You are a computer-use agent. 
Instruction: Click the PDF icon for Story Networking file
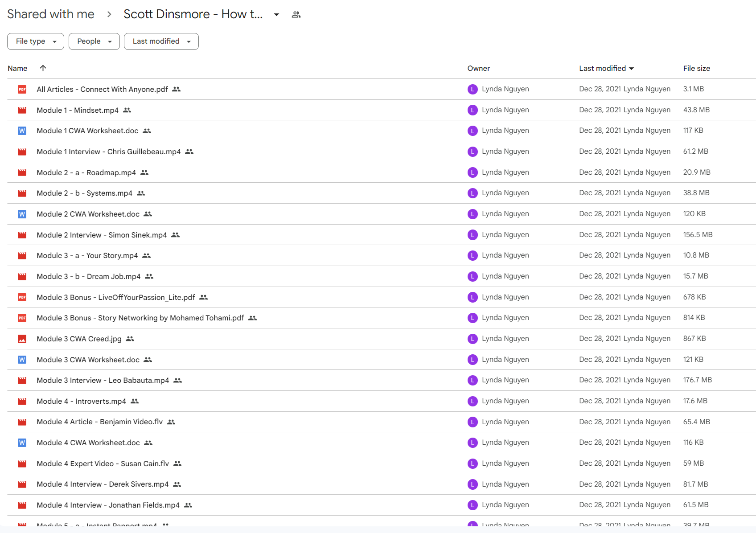coord(22,318)
